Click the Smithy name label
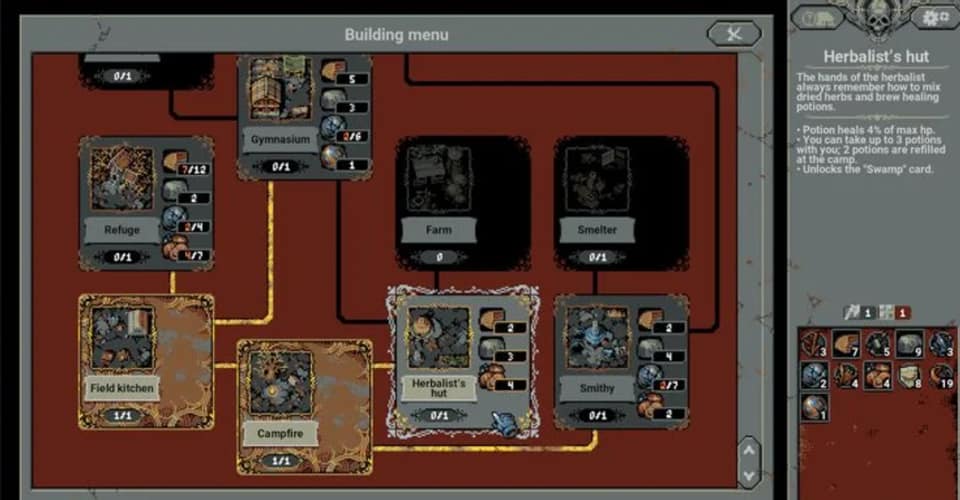960x500 pixels. (596, 388)
